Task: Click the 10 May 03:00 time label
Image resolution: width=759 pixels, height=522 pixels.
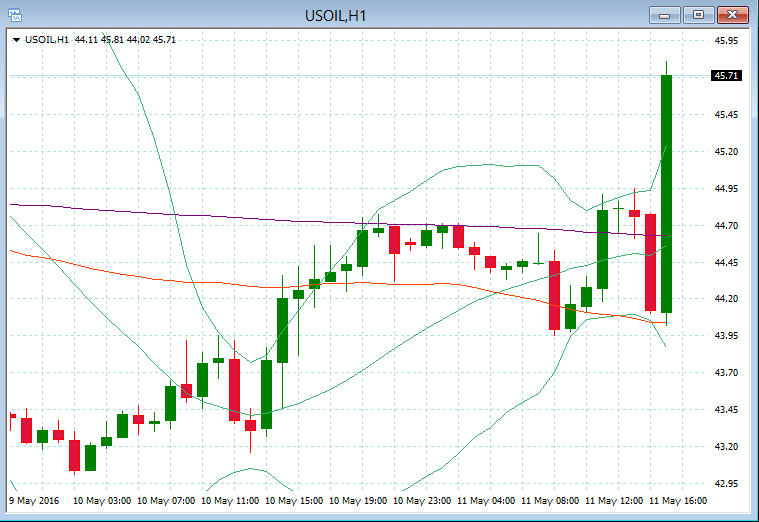Action: (102, 501)
